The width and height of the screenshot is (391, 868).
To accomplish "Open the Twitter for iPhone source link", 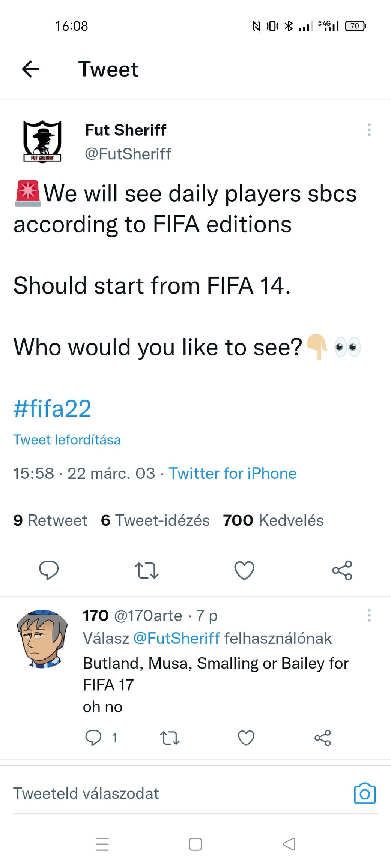I will (232, 473).
